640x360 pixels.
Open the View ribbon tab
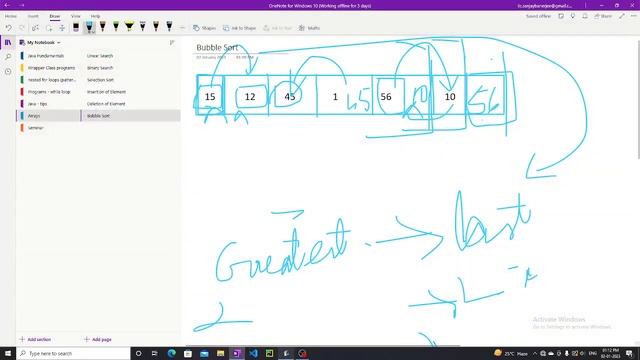pyautogui.click(x=76, y=16)
